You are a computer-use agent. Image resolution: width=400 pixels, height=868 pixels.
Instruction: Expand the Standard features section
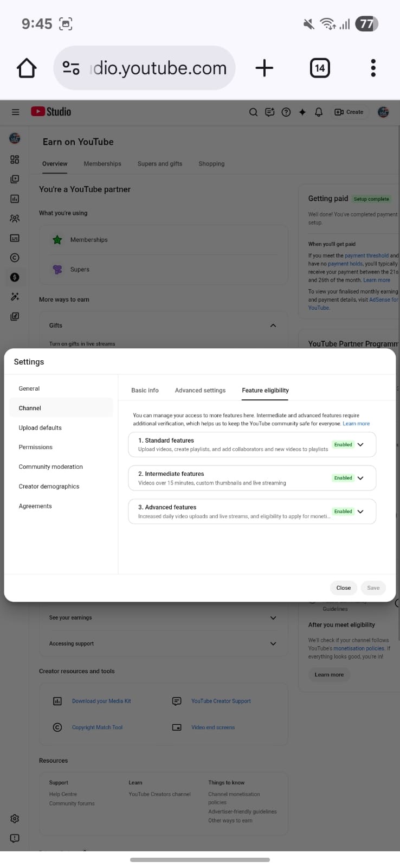coord(360,444)
